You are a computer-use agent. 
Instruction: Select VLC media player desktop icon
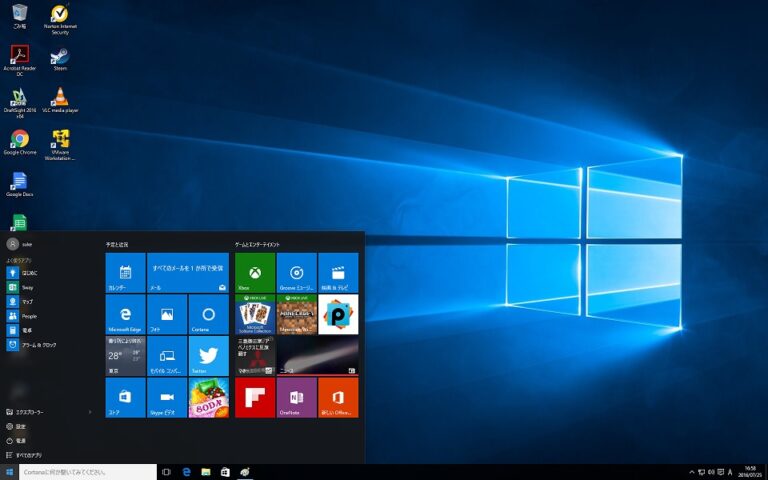[x=60, y=100]
